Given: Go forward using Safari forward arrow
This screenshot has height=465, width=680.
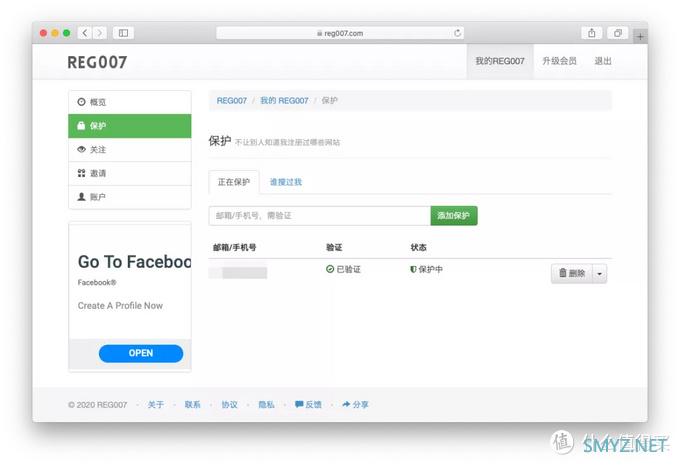Looking at the screenshot, I should pyautogui.click(x=99, y=33).
